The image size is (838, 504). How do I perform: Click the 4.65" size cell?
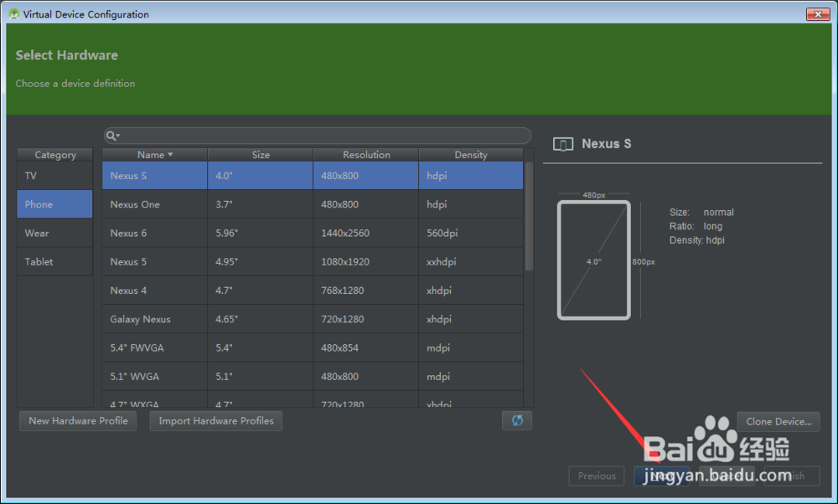(x=261, y=319)
